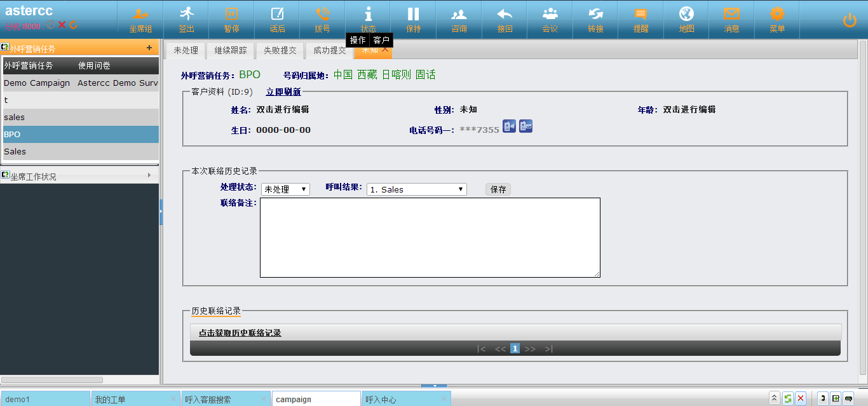Viewport: 868px width, 406px height.
Task: Expand 外呼营销任务 panel with plus icon
Action: [x=149, y=48]
